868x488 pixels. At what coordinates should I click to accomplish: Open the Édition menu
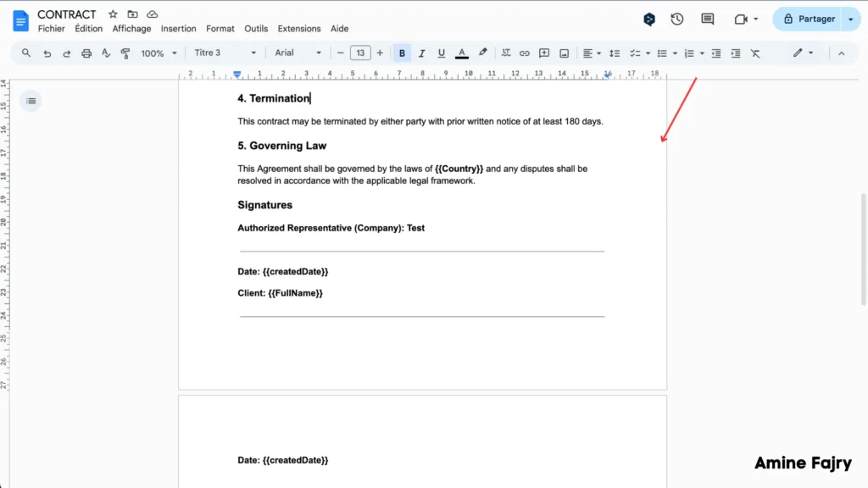88,29
